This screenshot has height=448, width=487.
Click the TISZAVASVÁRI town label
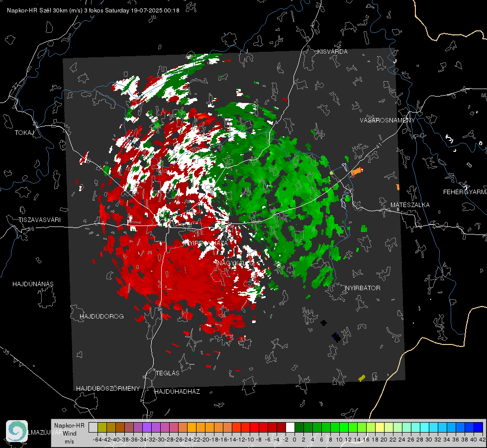[x=39, y=220]
